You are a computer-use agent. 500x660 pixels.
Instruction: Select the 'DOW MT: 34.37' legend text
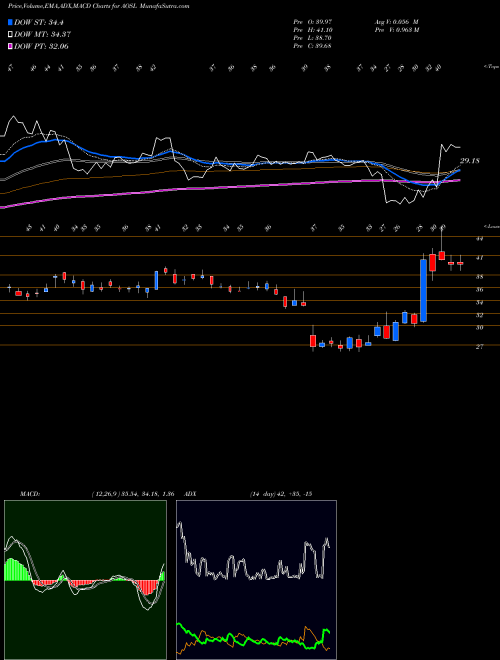click(42, 35)
